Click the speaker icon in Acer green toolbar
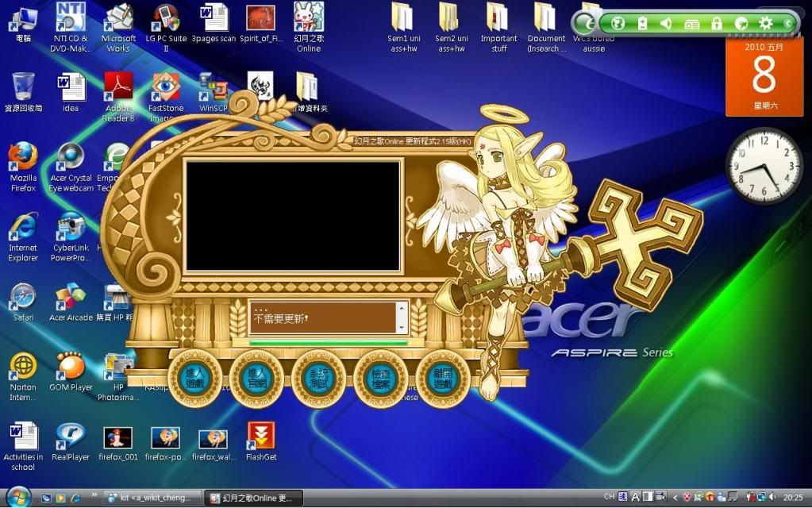The height and width of the screenshot is (508, 812). 667,23
